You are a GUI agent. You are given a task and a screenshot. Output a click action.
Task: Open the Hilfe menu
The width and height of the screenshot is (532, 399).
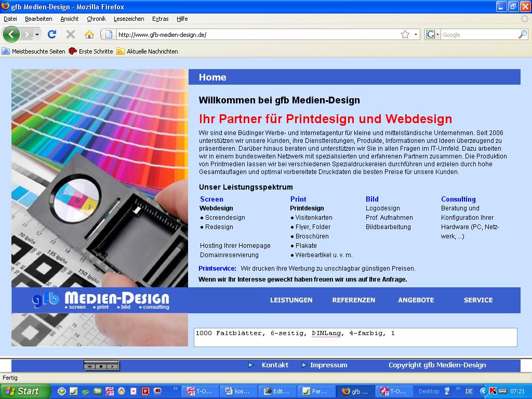[x=182, y=19]
